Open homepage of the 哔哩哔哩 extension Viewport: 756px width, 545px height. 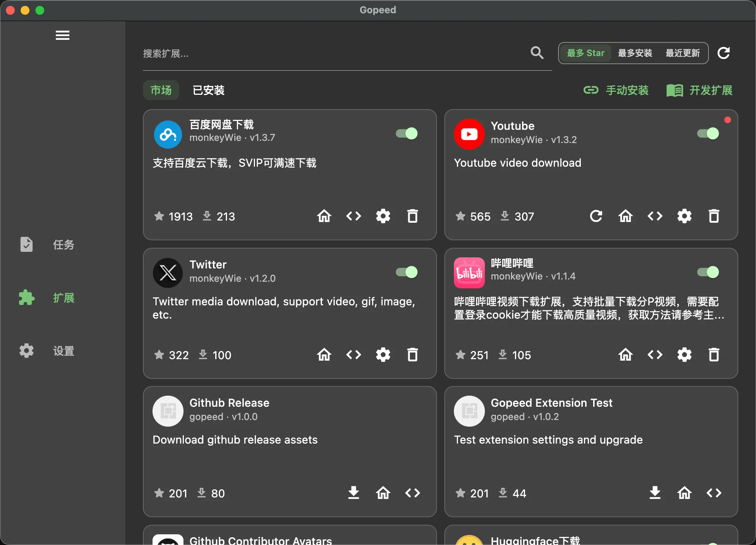(x=625, y=355)
